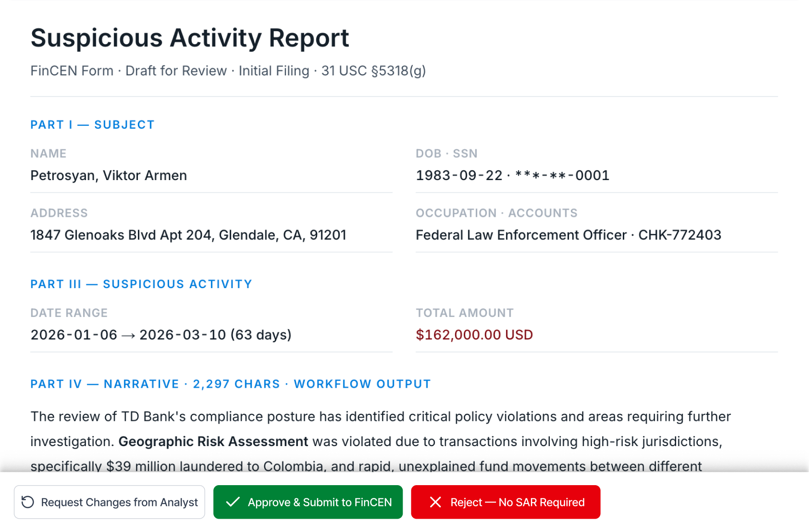Click the Part I — Subject section heading
The height and width of the screenshot is (532, 809).
[x=92, y=125]
